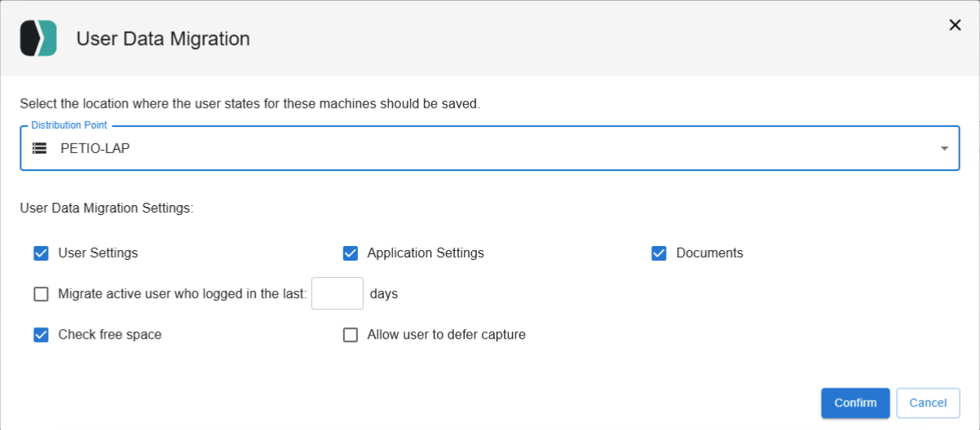Turn off Check free space checkbox
980x430 pixels.
click(42, 335)
